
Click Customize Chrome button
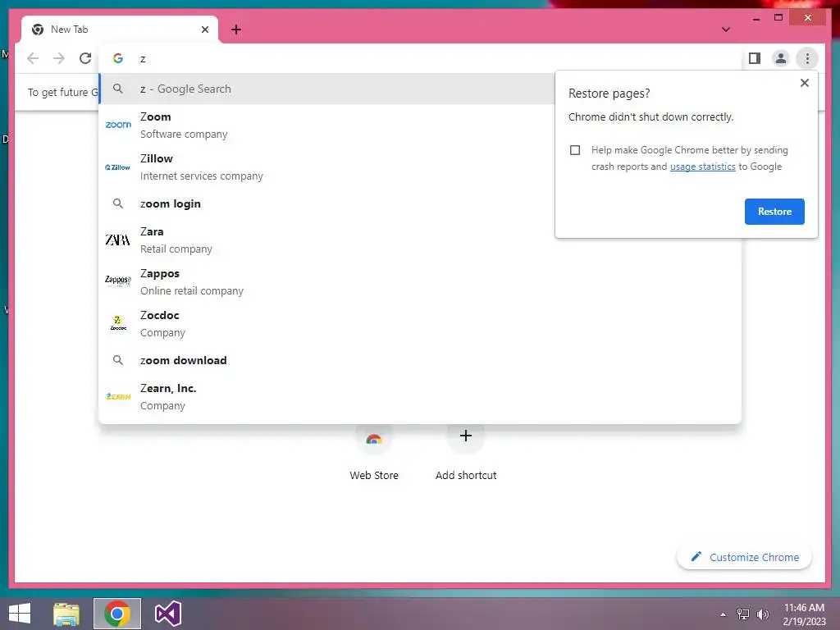pos(744,557)
